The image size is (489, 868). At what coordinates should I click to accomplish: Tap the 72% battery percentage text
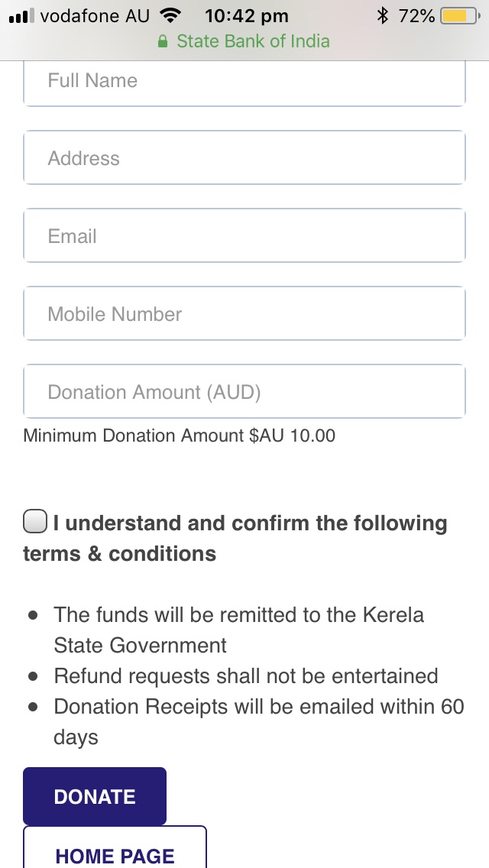(416, 16)
